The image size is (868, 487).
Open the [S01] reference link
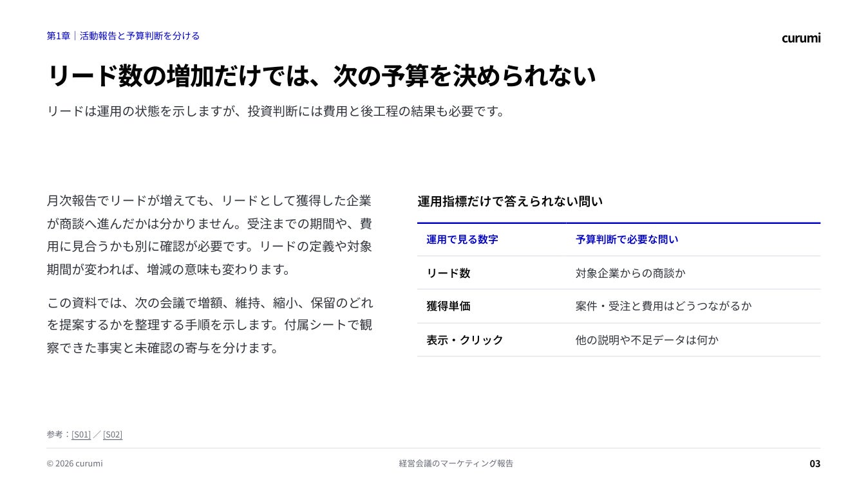pyautogui.click(x=81, y=434)
